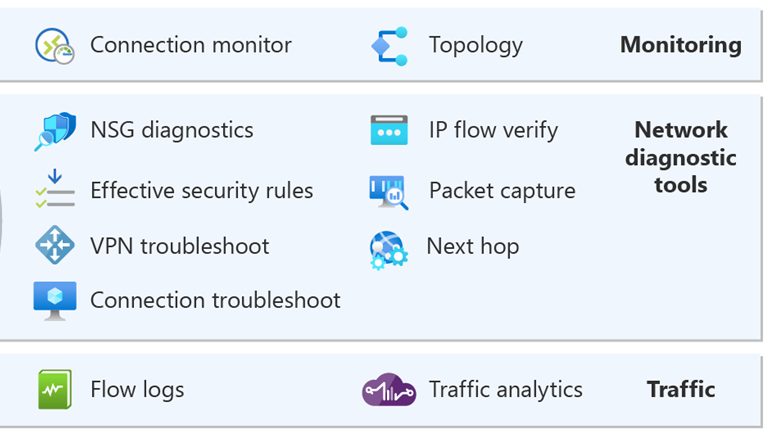Click the green Flow logs icon
Image resolution: width=772 pixels, height=434 pixels.
54,389
